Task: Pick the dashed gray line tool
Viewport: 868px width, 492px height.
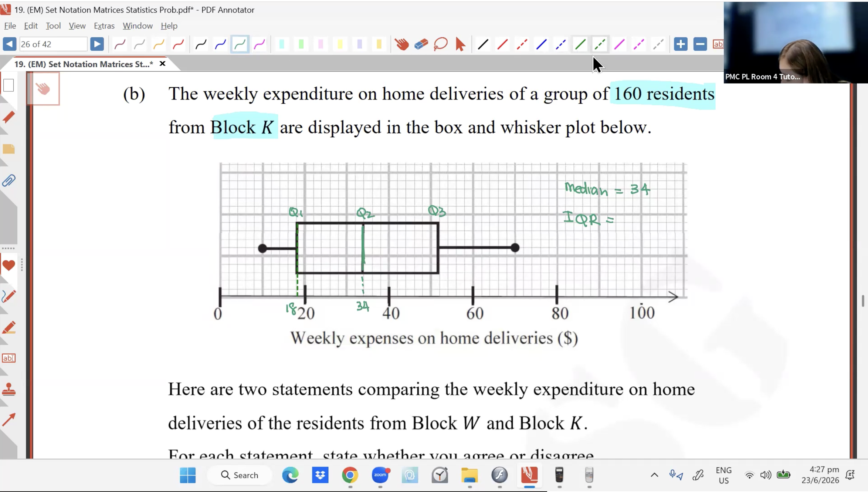Action: (x=658, y=44)
